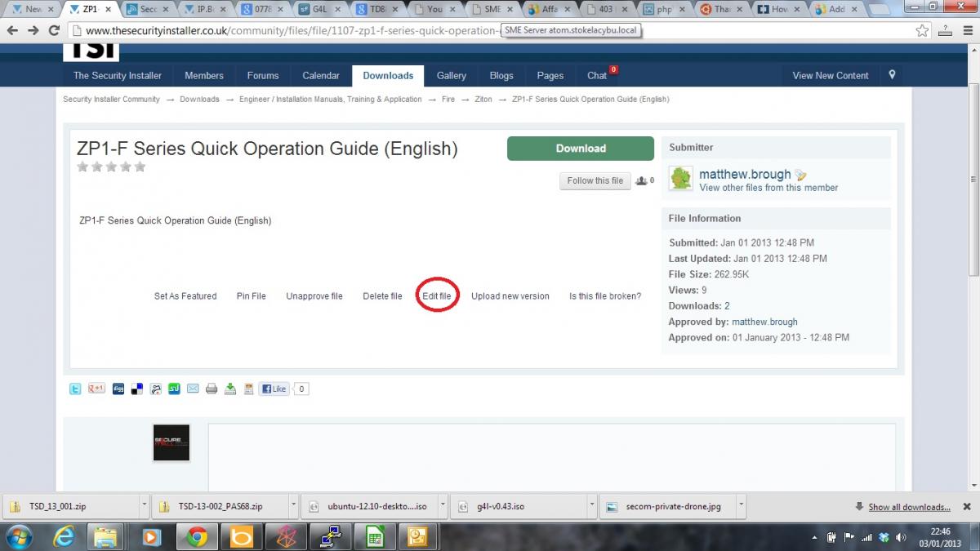
Task: Click Edit file link
Action: [437, 296]
